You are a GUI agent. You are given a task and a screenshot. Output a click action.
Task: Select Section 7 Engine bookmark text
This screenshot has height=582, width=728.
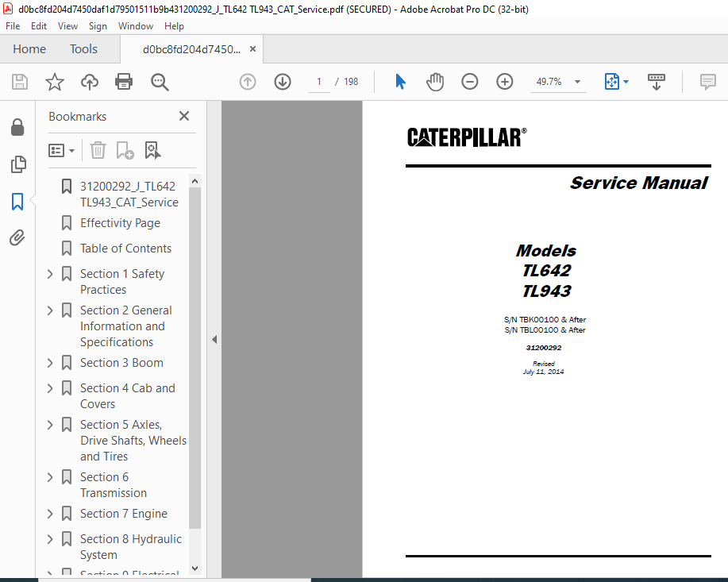[x=124, y=514]
